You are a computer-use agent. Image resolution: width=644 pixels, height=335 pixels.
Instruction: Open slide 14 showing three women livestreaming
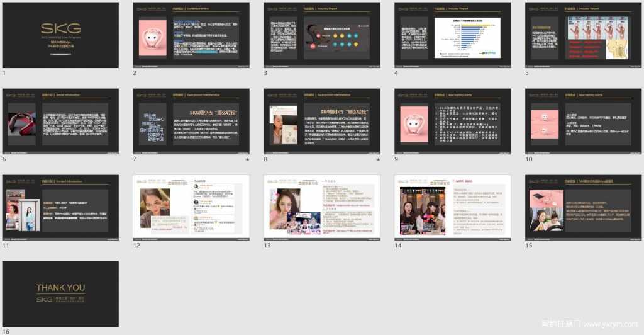click(x=453, y=207)
